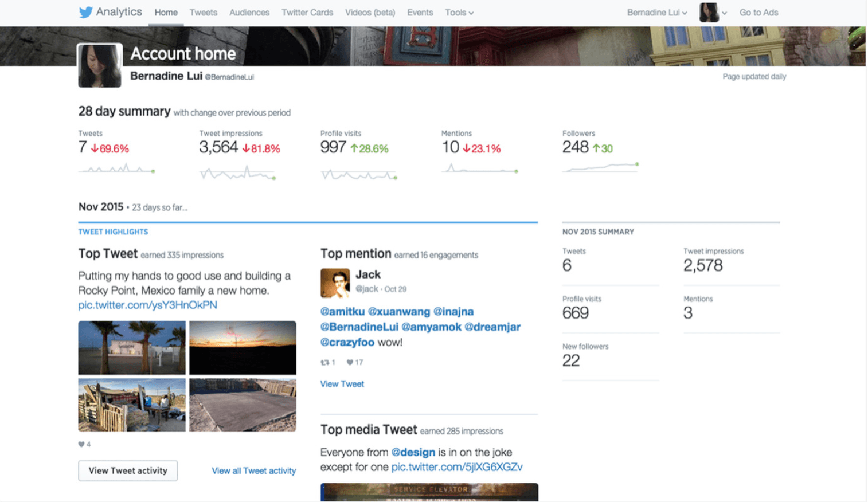868x502 pixels.
Task: Switch to the Tweets tab
Action: coord(203,12)
